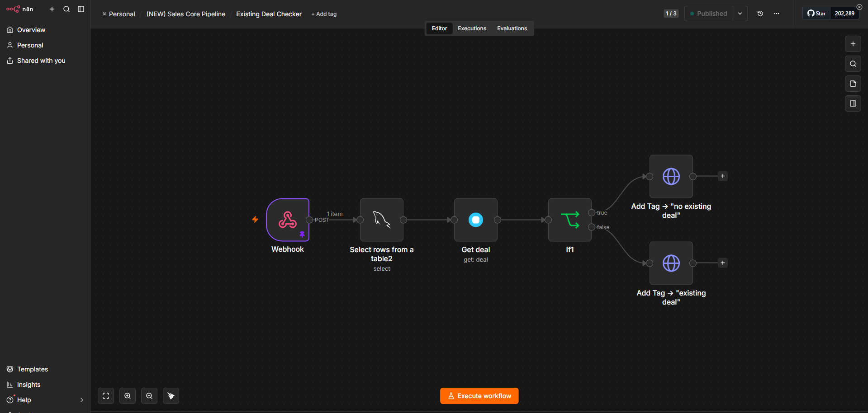Click Personal breadcrumb link
This screenshot has height=413, width=868.
tap(119, 14)
